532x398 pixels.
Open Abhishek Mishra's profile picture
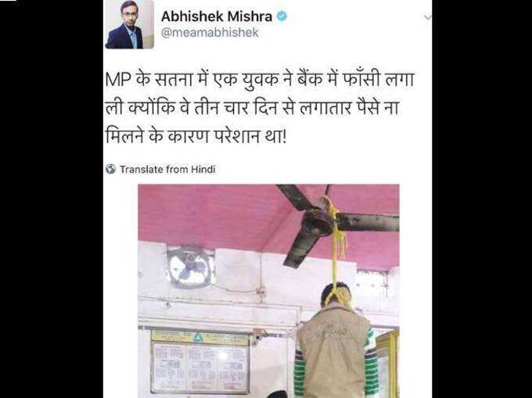coord(129,24)
